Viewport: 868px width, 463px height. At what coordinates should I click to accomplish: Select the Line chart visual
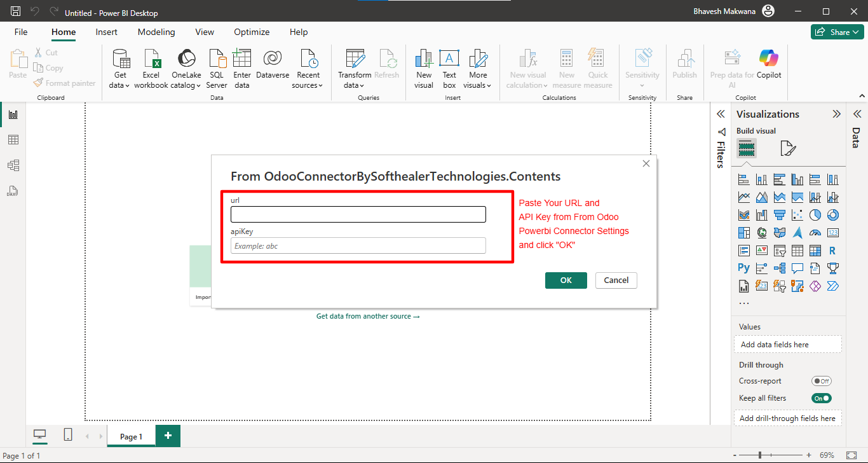[744, 197]
